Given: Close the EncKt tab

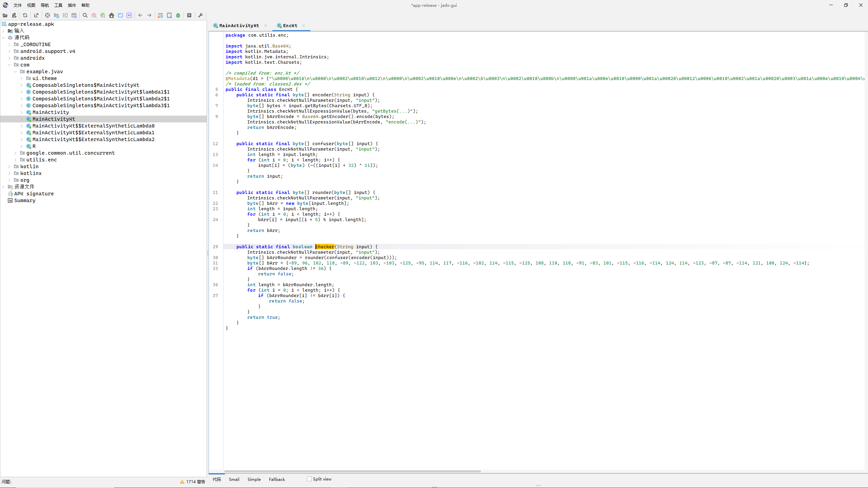Looking at the screenshot, I should point(304,25).
